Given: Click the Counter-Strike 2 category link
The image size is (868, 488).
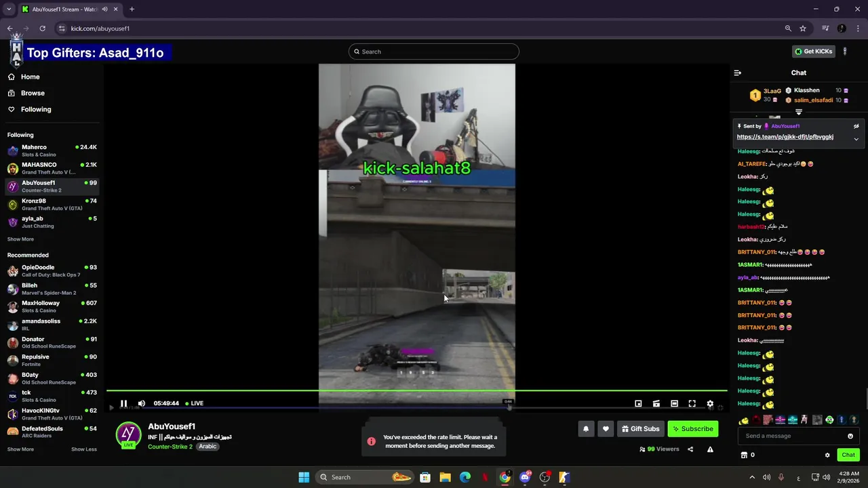Looking at the screenshot, I should tap(170, 447).
